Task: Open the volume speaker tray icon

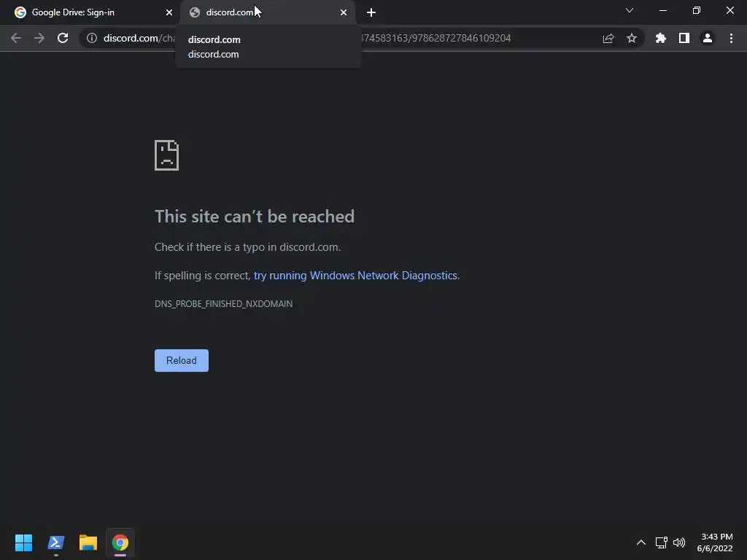Action: [679, 542]
